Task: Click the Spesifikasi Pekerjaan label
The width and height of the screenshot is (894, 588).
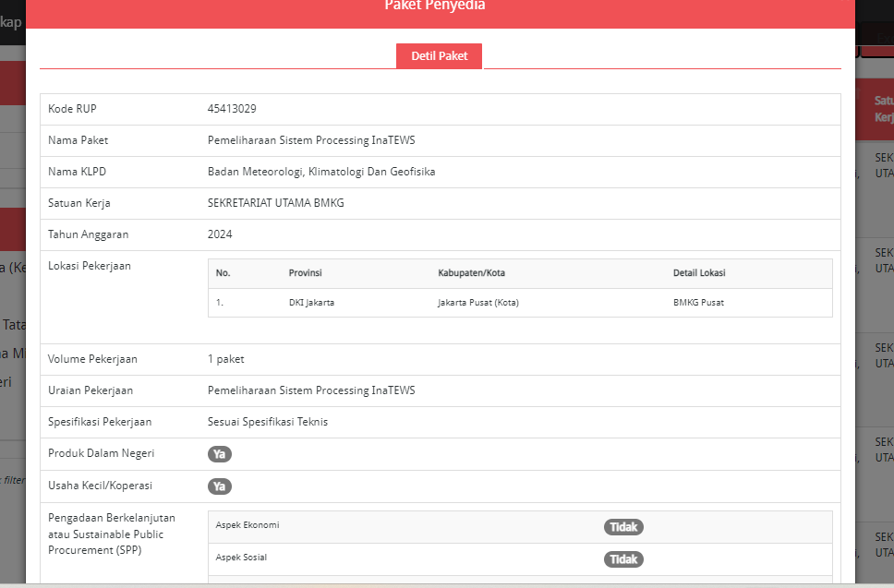Action: point(100,422)
